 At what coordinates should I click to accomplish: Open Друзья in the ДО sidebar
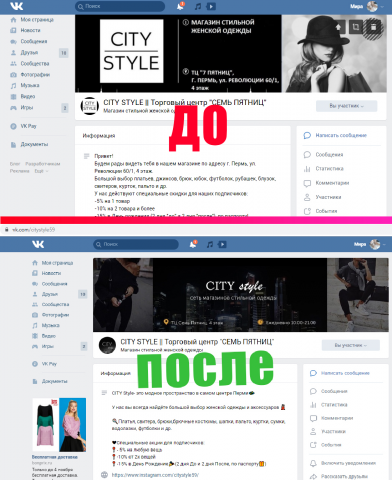(24, 53)
